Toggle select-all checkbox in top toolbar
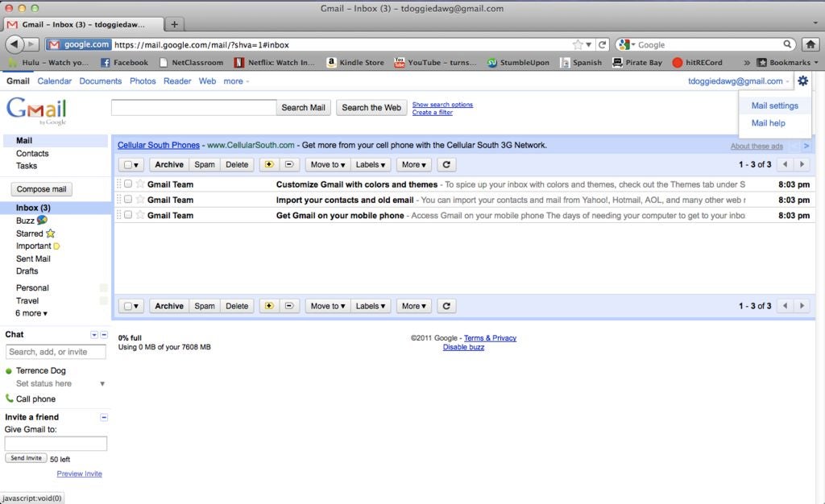The height and width of the screenshot is (504, 825). click(x=127, y=165)
